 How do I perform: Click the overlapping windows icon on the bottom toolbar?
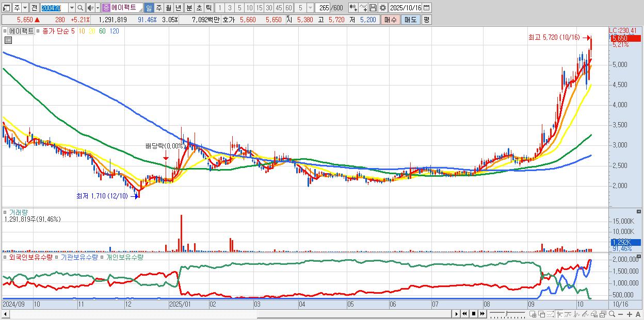click(542, 314)
